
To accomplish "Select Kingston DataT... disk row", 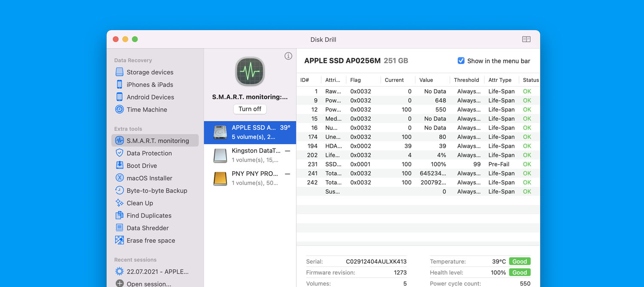I will [x=250, y=155].
